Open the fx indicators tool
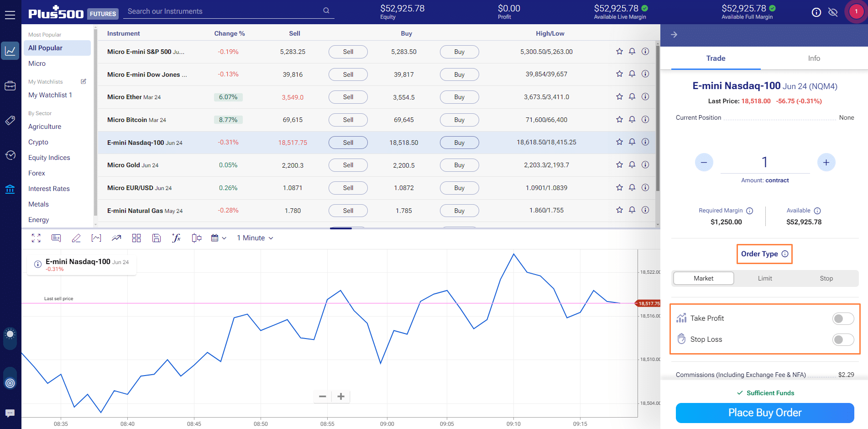This screenshot has height=429, width=868. [x=177, y=238]
